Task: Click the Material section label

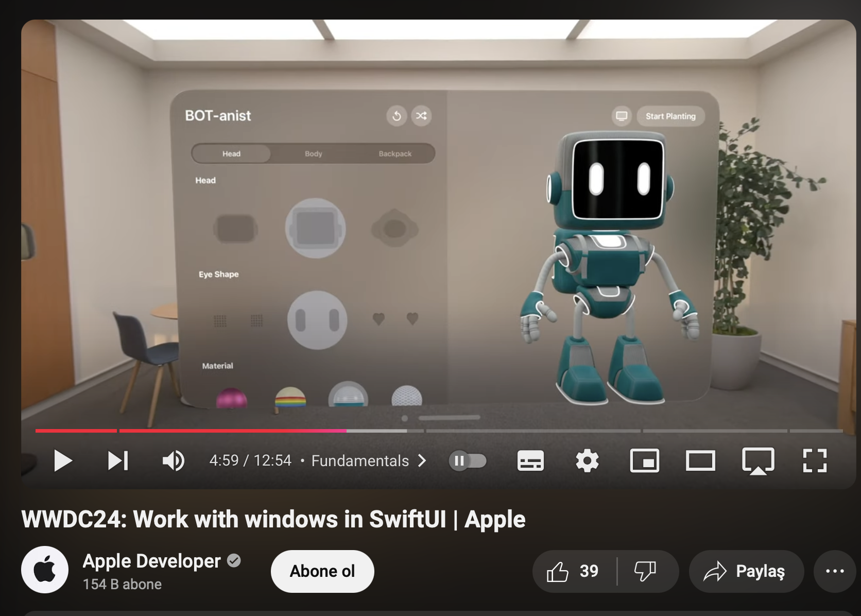Action: coord(217,366)
